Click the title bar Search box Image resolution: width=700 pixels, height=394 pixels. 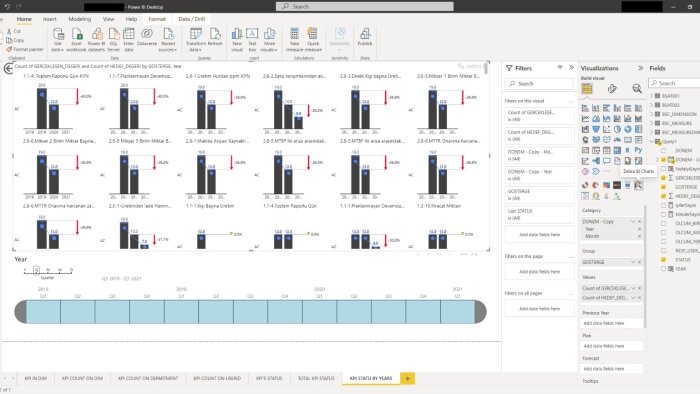click(x=365, y=6)
